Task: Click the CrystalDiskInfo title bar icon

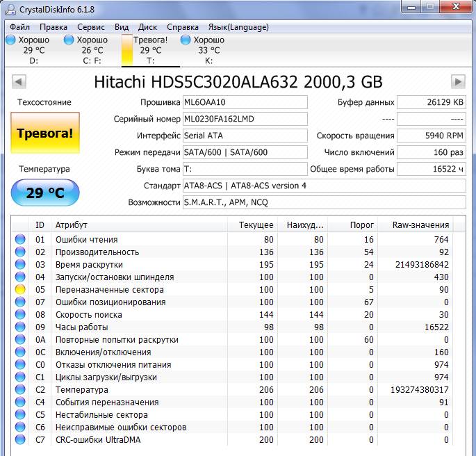Action: click(10, 10)
